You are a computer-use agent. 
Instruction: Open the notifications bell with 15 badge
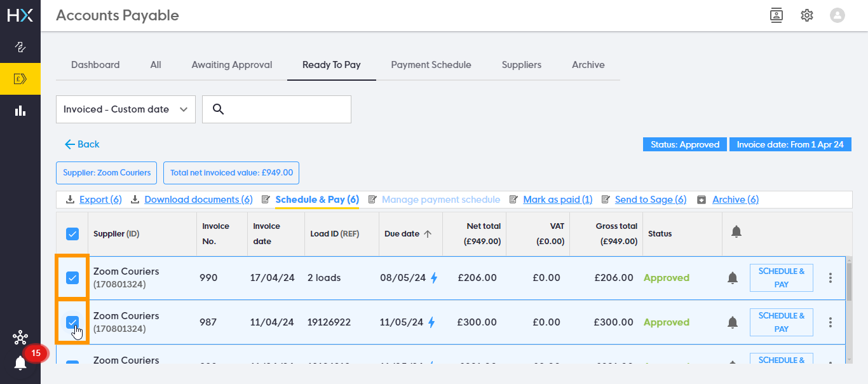point(20,363)
